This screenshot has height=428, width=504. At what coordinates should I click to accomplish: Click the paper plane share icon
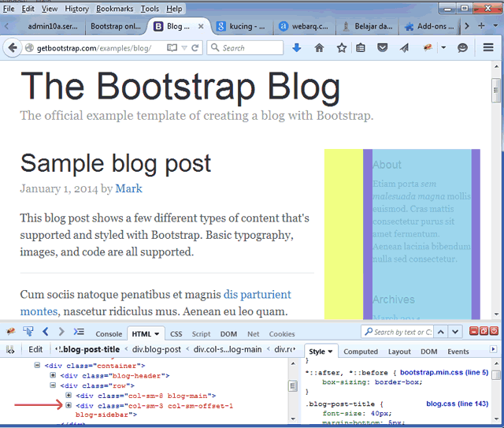tap(404, 48)
